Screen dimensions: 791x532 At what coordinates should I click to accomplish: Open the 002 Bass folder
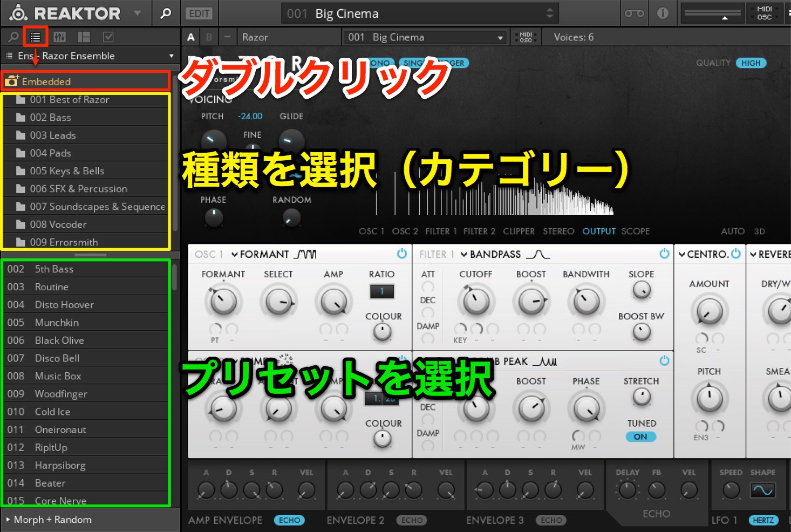coord(86,117)
